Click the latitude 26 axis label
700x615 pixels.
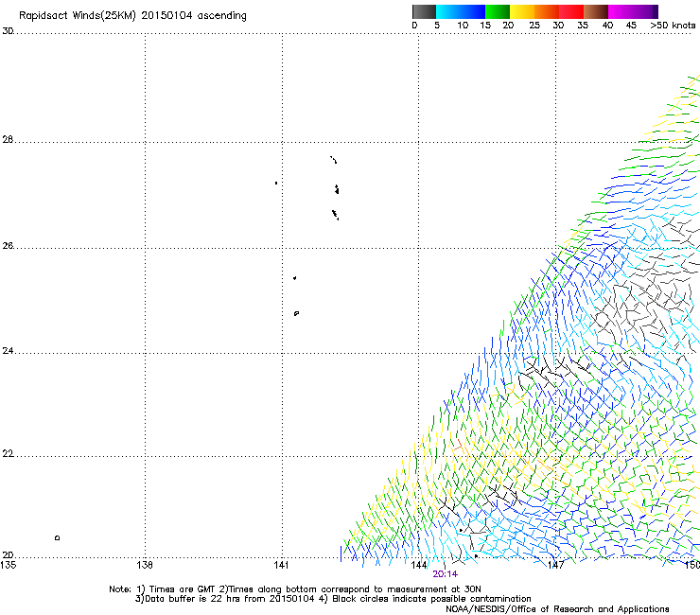click(x=8, y=245)
